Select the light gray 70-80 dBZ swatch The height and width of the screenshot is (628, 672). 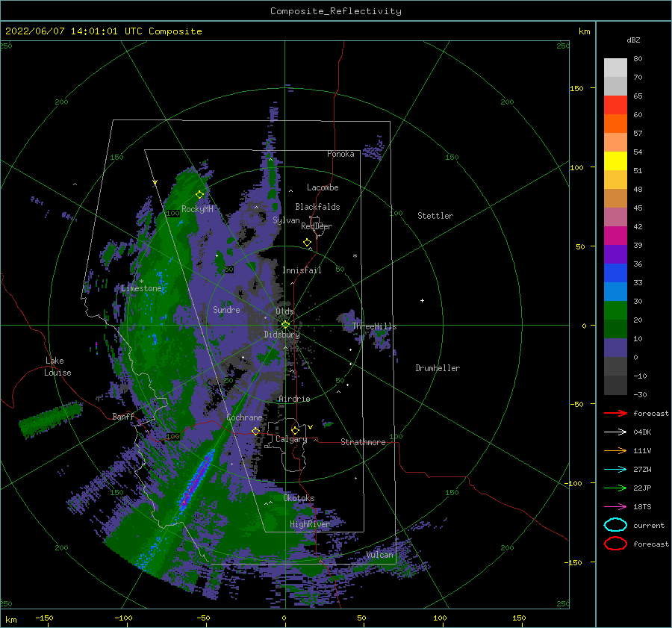coord(615,68)
